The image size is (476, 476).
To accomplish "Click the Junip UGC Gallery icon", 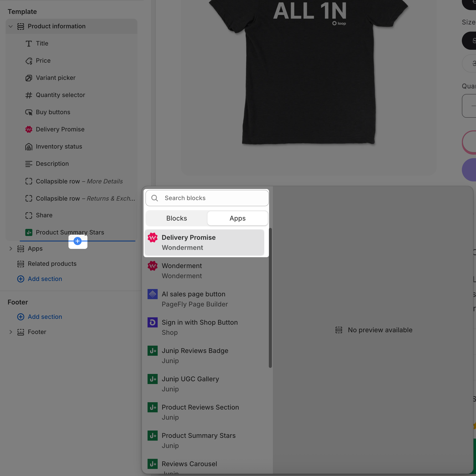I will click(153, 379).
